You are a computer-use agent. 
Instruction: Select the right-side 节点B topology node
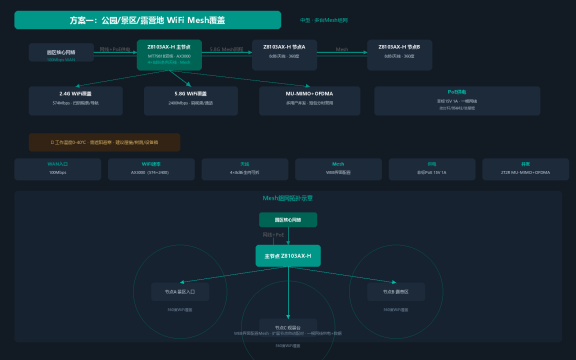[396, 292]
